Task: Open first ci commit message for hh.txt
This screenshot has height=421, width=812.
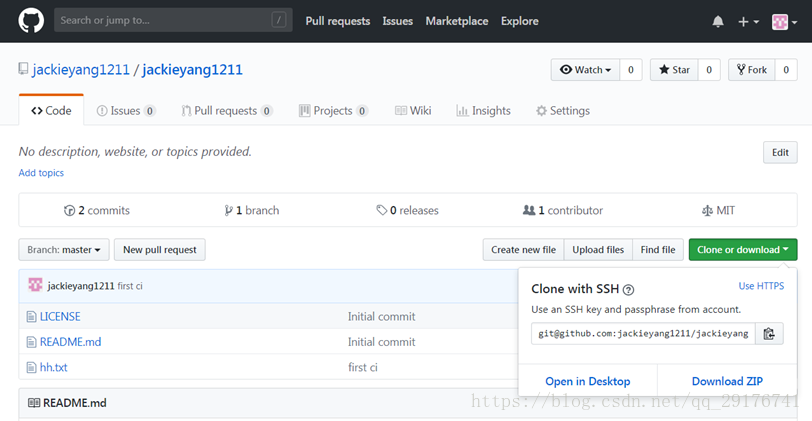Action: pyautogui.click(x=362, y=367)
